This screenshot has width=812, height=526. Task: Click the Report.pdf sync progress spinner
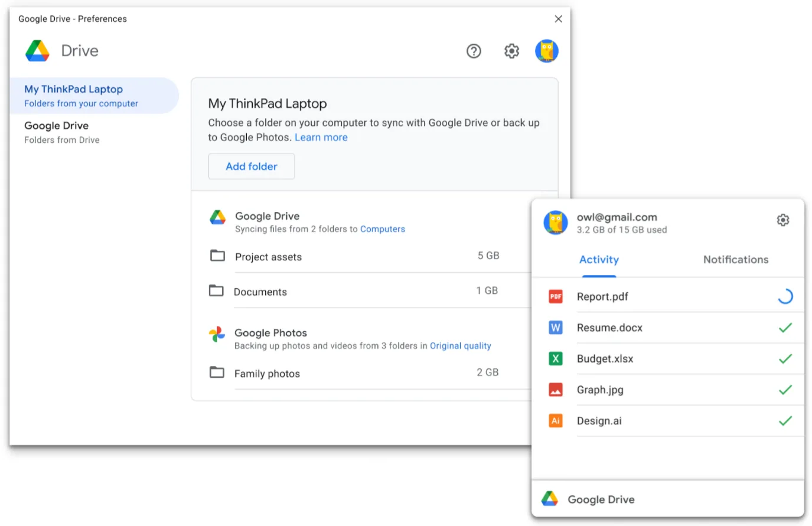(785, 296)
